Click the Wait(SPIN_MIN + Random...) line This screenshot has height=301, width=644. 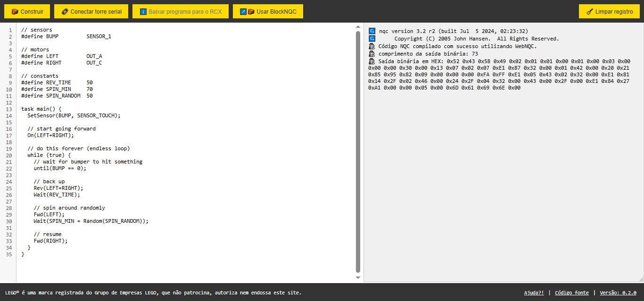pos(91,221)
